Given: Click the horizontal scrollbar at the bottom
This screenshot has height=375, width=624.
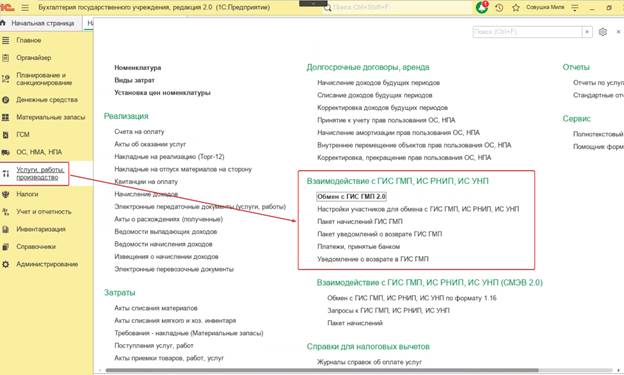Looking at the screenshot, I should (x=322, y=370).
